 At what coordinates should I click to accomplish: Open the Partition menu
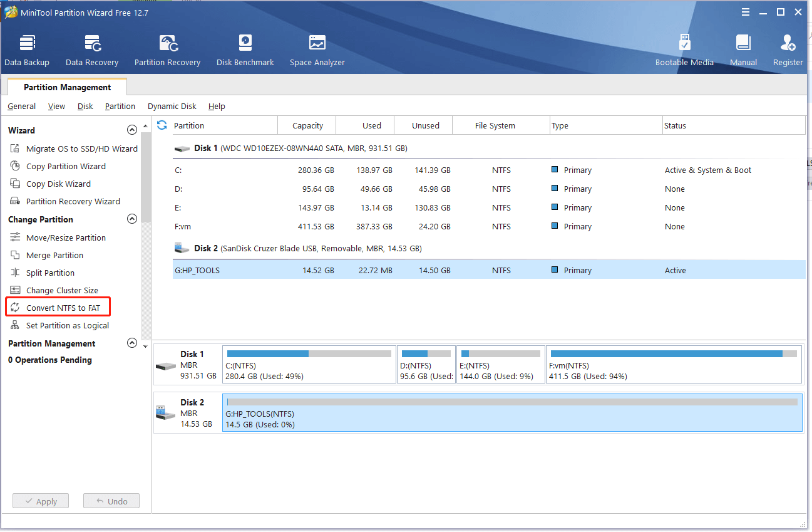pos(120,107)
